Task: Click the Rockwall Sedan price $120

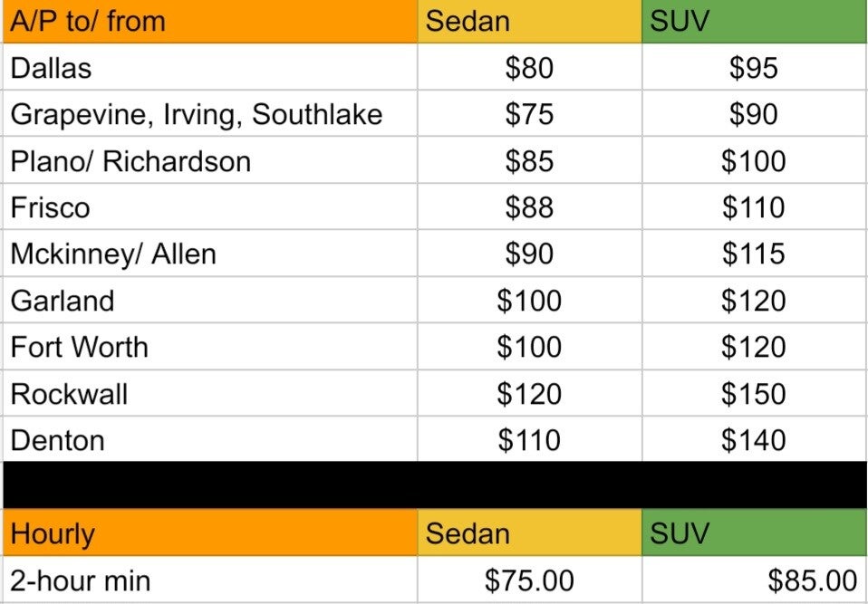Action: pyautogui.click(x=529, y=394)
